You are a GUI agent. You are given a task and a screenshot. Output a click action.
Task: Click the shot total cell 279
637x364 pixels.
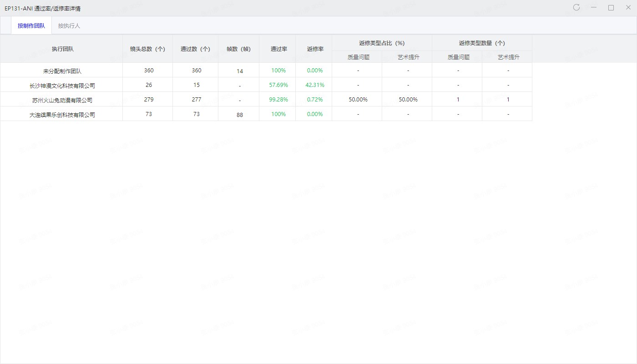tap(149, 100)
